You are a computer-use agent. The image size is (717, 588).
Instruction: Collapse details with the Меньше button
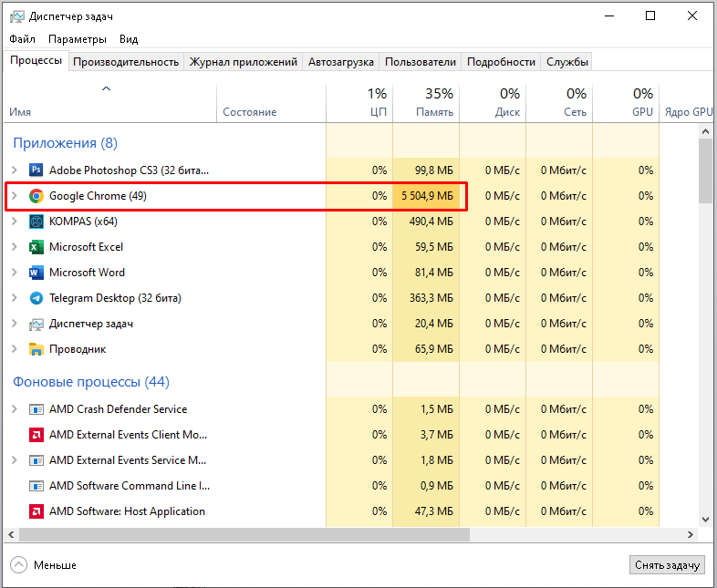click(x=44, y=565)
